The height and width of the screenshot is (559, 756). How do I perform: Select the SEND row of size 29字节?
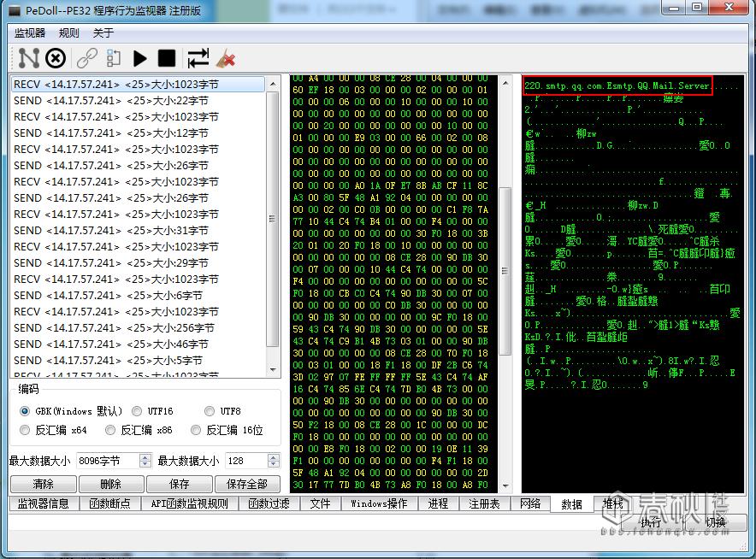point(138,263)
